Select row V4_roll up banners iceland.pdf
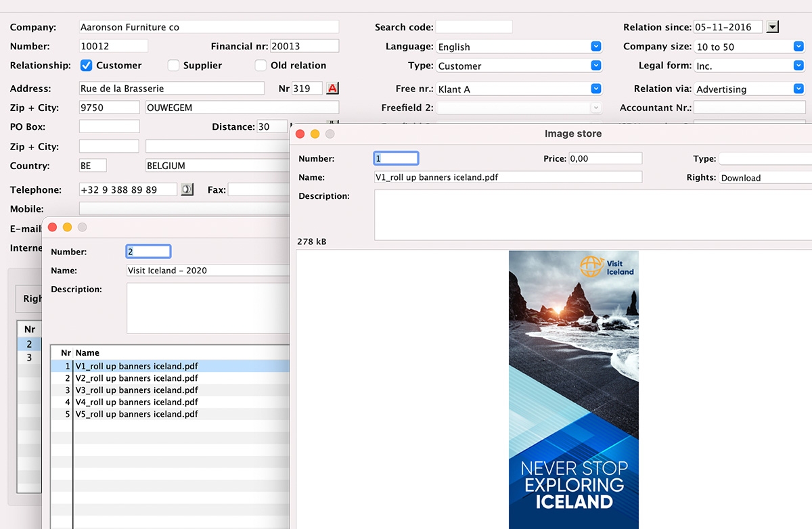Screen dimensions: 812x529 click(x=171, y=402)
